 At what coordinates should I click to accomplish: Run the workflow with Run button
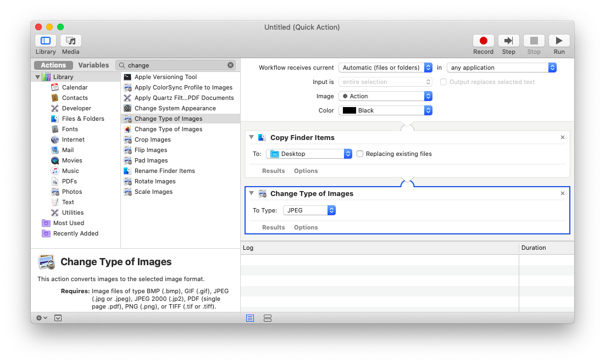(x=559, y=41)
